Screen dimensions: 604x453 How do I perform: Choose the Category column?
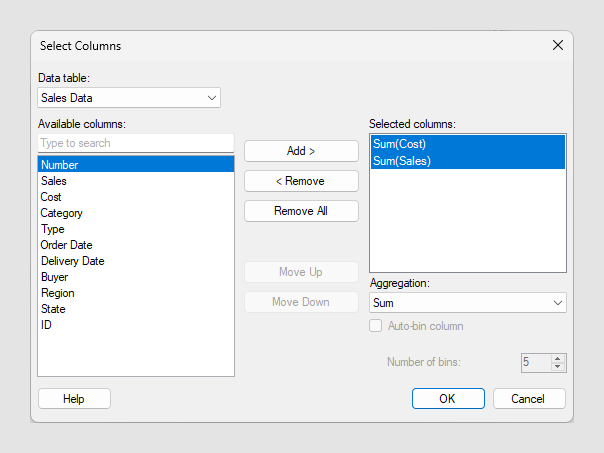pos(61,213)
